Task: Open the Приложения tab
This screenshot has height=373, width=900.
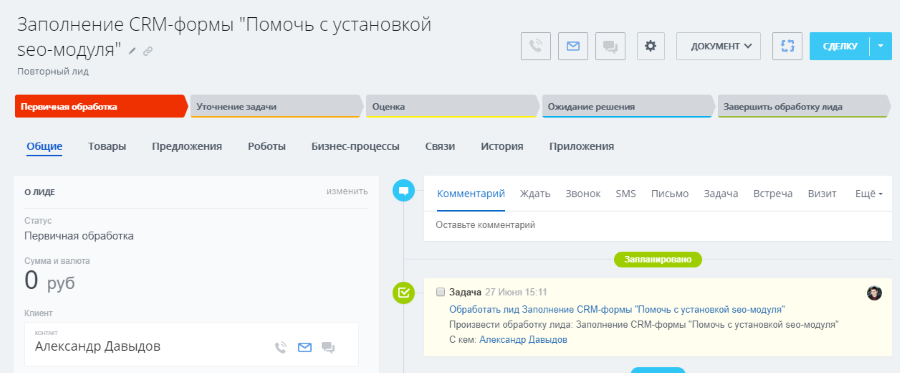Action: [581, 146]
